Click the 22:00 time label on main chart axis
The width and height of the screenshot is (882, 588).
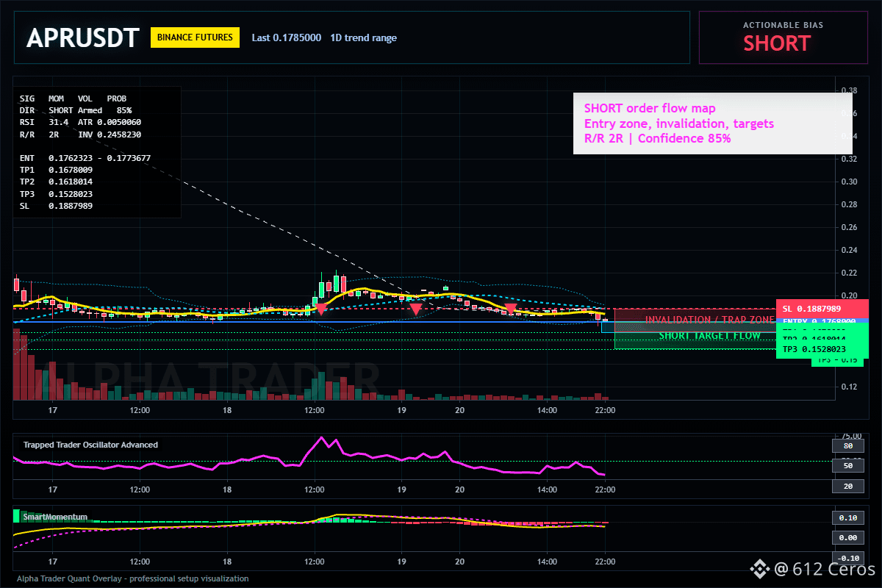[x=604, y=409]
